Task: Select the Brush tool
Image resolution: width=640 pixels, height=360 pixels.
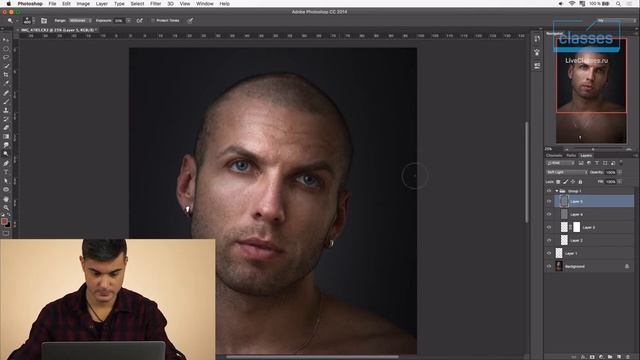Action: (x=6, y=102)
